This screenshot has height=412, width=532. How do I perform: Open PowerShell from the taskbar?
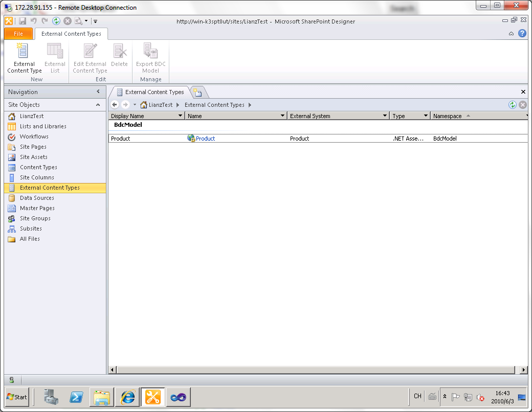pyautogui.click(x=76, y=397)
